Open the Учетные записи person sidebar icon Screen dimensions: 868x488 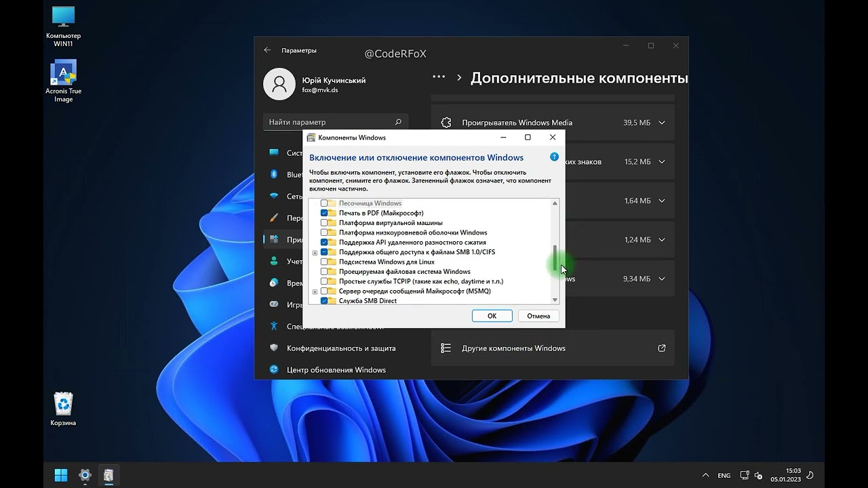click(x=274, y=261)
